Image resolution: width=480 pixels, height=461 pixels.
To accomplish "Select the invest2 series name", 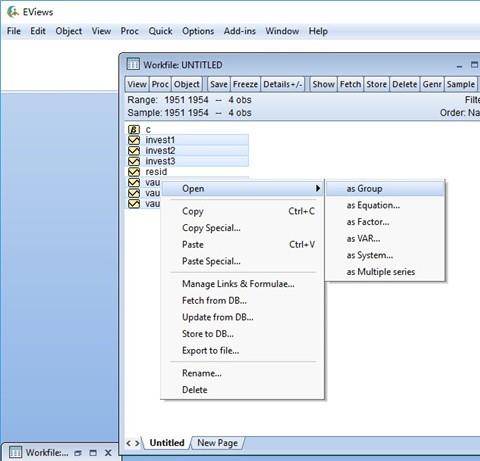I will point(160,151).
